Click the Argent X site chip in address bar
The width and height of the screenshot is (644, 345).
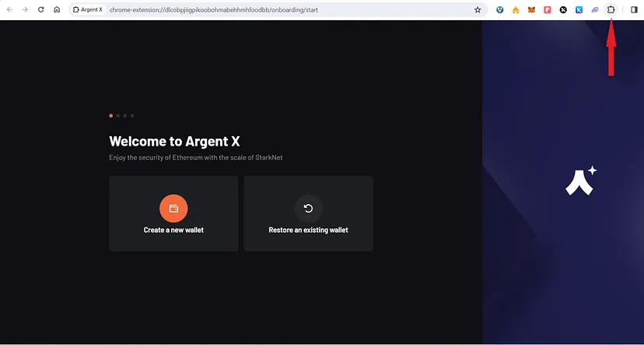(x=88, y=10)
